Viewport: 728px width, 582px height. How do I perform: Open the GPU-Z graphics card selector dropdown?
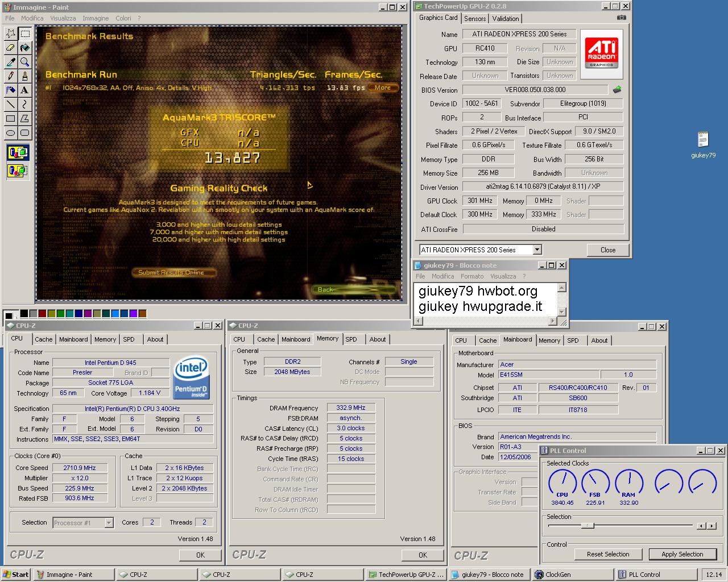pyautogui.click(x=537, y=250)
